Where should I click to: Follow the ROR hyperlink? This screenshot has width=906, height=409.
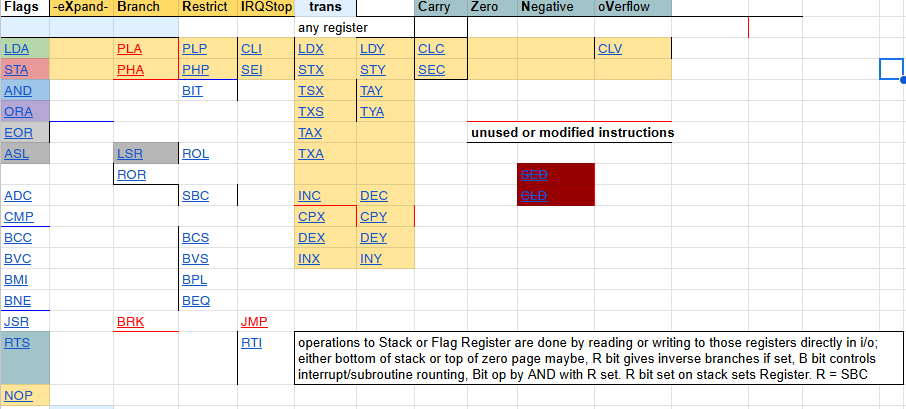(x=132, y=175)
